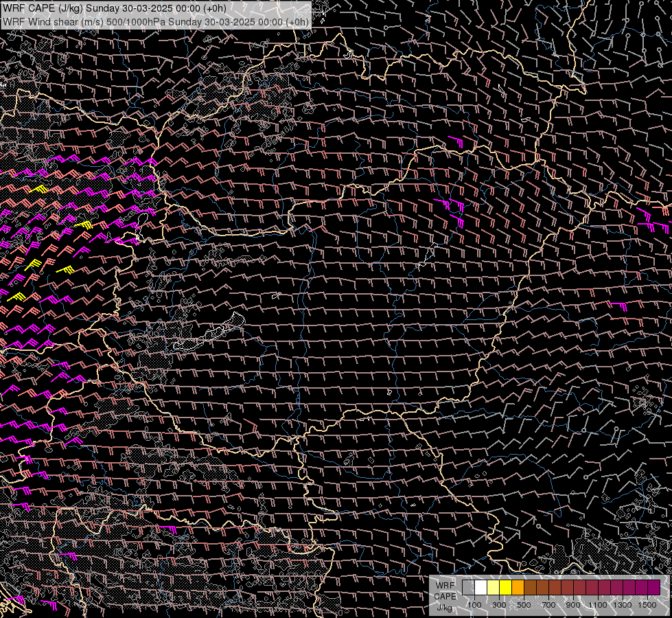This screenshot has height=618, width=672.
Task: Click the 'CAPE' word in the legend
Action: pos(445,597)
